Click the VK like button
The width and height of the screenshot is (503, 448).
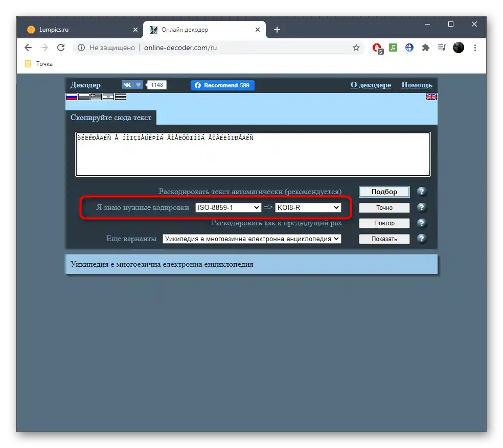pyautogui.click(x=132, y=85)
